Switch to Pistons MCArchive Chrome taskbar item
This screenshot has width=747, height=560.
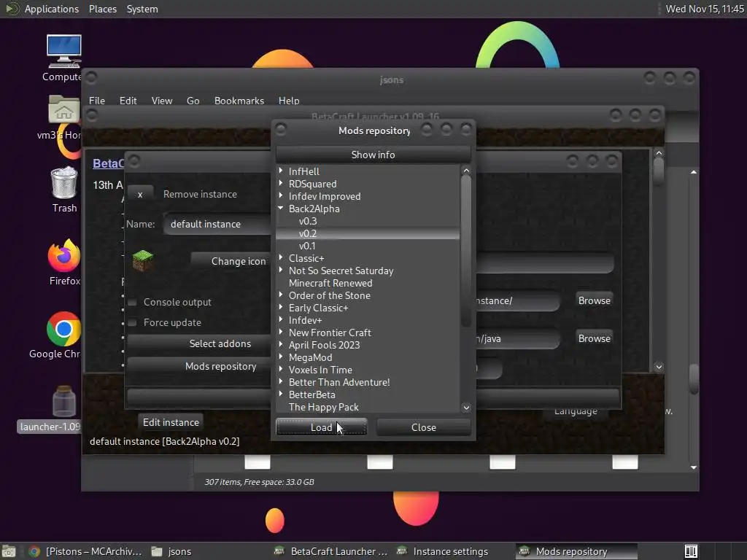coord(86,551)
